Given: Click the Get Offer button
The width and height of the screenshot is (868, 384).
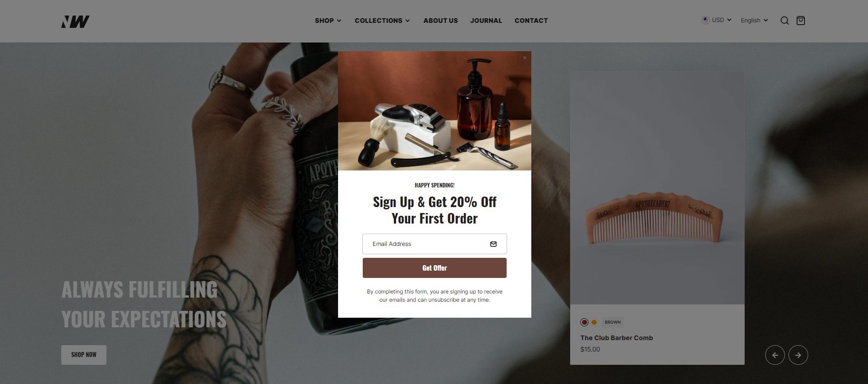Looking at the screenshot, I should (x=434, y=268).
